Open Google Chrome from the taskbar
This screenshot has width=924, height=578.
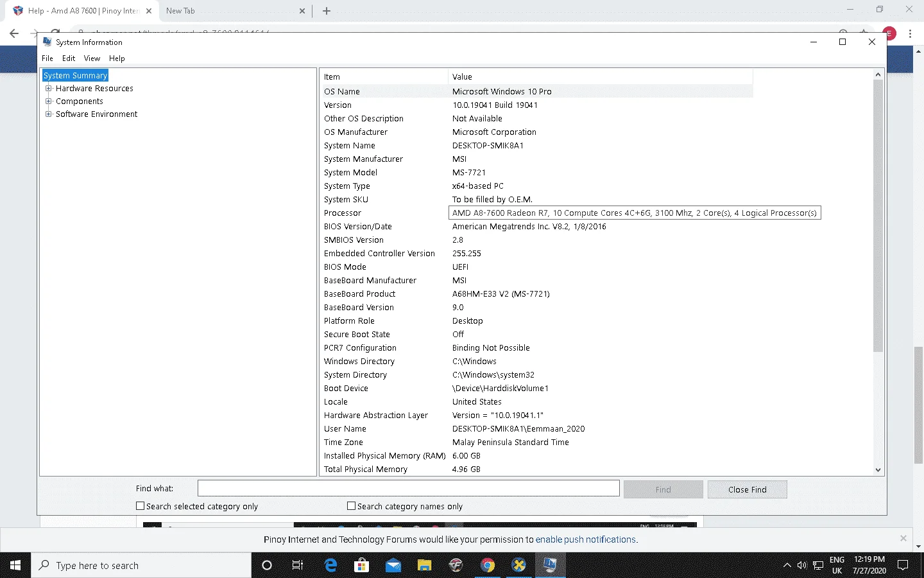(x=488, y=565)
